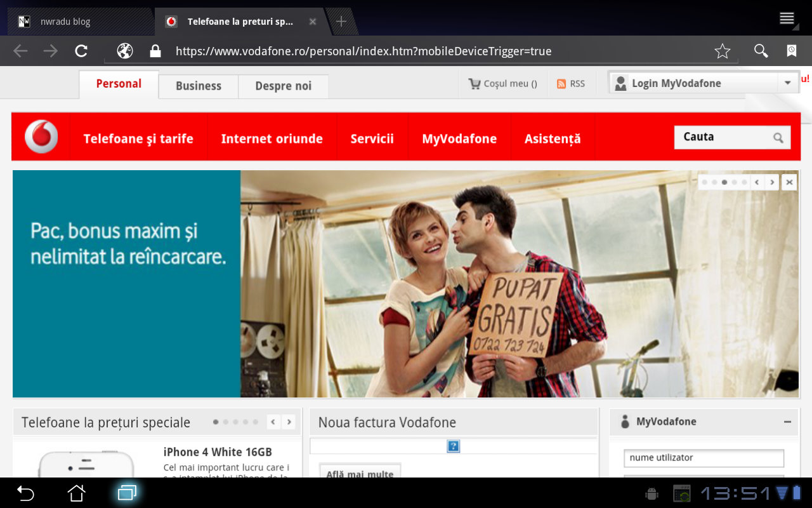Open iPhone 4 White 16GB offer
The width and height of the screenshot is (812, 508).
tap(218, 452)
